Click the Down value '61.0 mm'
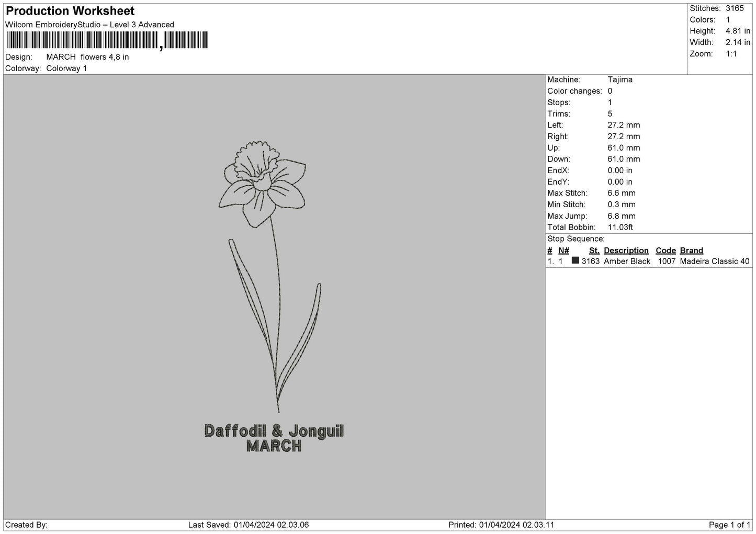756x534 pixels. [624, 159]
